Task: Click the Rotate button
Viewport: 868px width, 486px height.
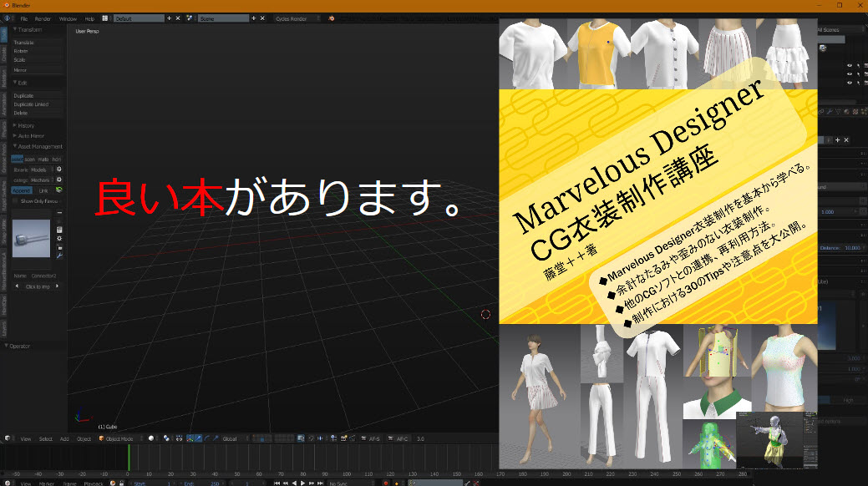Action: tap(37, 51)
